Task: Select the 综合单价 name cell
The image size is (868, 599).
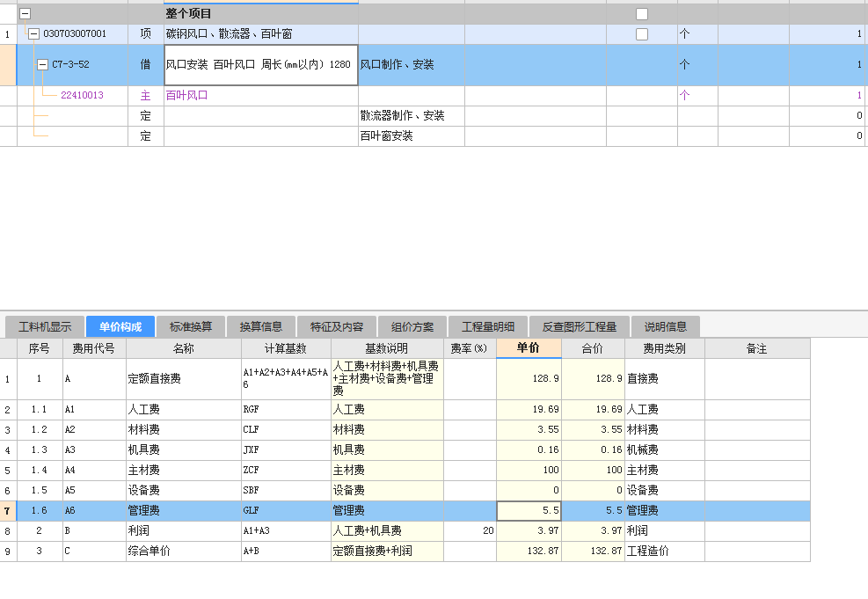Action: (183, 552)
